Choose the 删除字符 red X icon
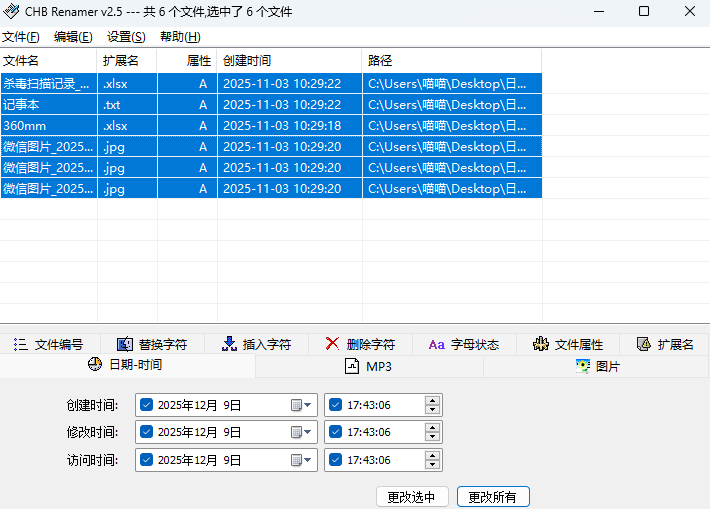Image resolution: width=710 pixels, height=509 pixels. point(332,344)
